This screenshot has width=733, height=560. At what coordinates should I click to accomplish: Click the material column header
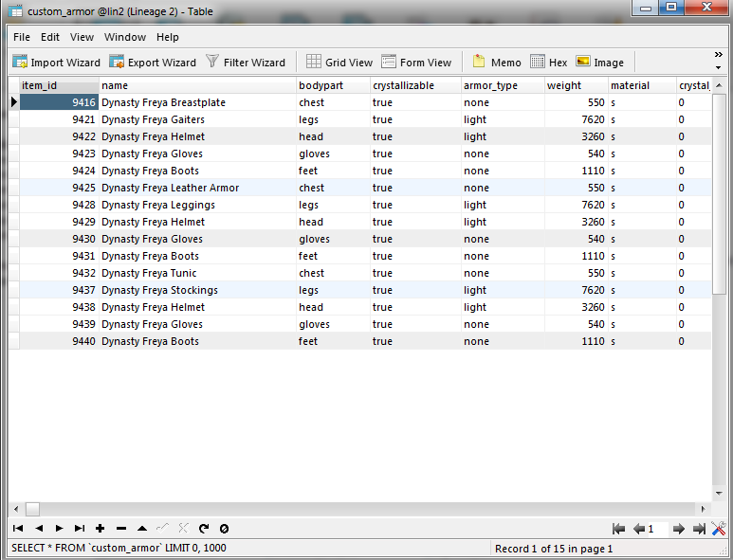click(x=642, y=85)
